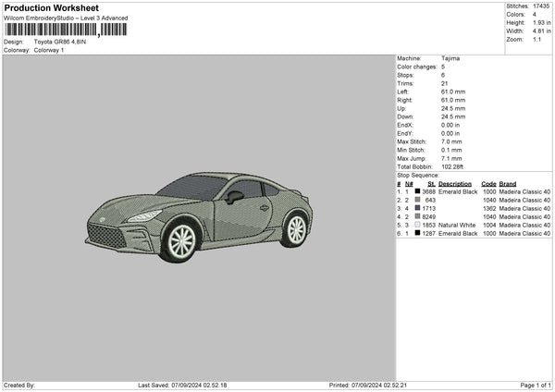
Task: Select the Natural White color swatch
Action: (x=418, y=225)
